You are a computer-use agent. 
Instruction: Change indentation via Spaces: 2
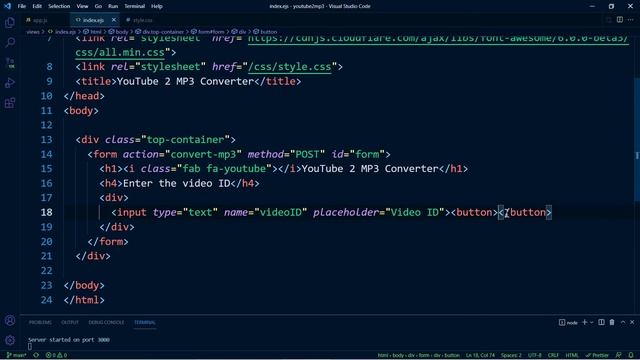(x=511, y=355)
